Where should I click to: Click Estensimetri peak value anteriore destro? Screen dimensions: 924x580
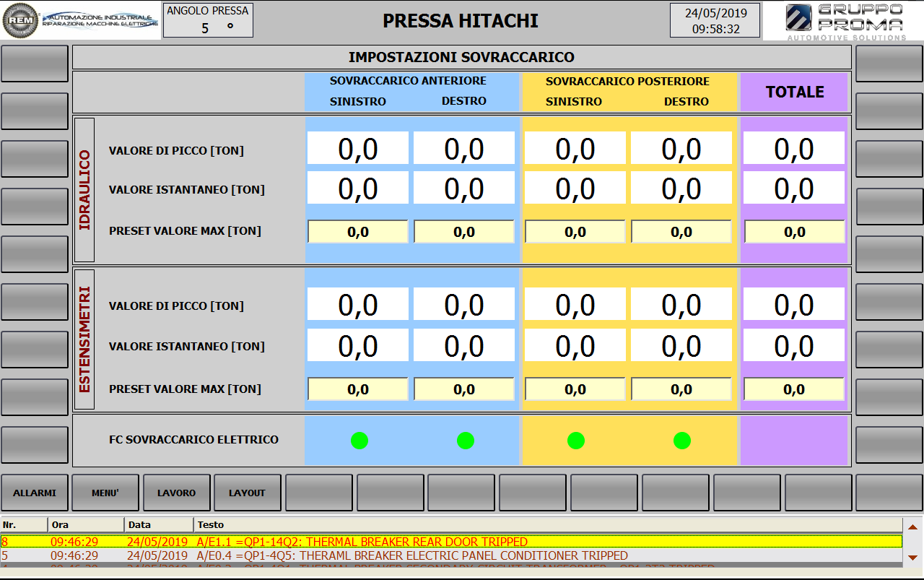464,305
